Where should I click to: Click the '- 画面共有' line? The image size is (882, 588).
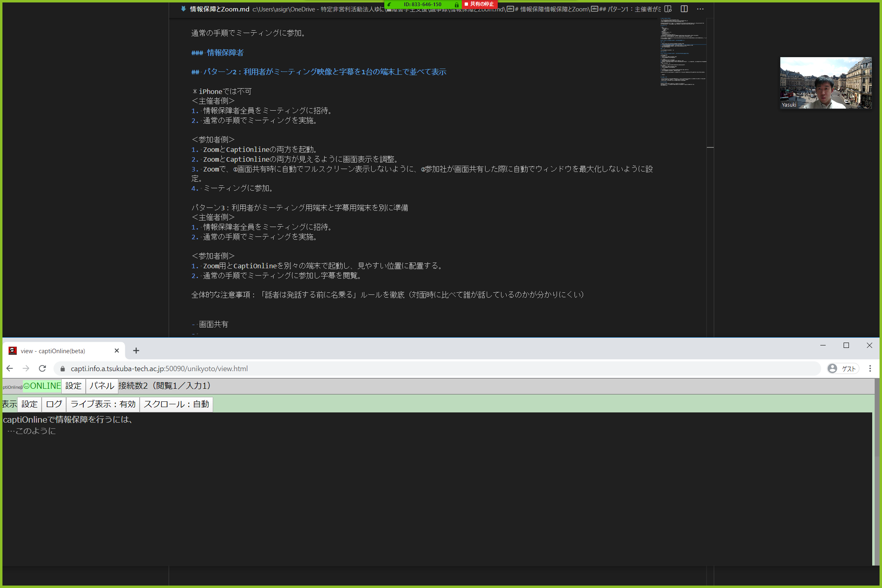[210, 324]
